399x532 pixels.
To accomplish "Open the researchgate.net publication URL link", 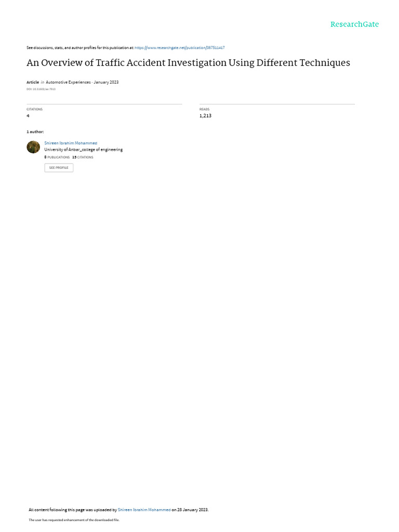I will pyautogui.click(x=179, y=48).
